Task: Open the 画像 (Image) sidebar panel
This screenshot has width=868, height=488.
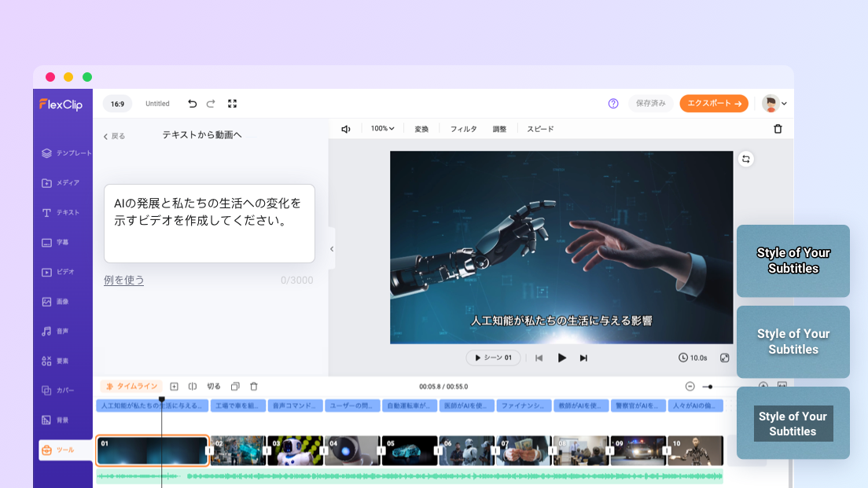Action: click(55, 302)
